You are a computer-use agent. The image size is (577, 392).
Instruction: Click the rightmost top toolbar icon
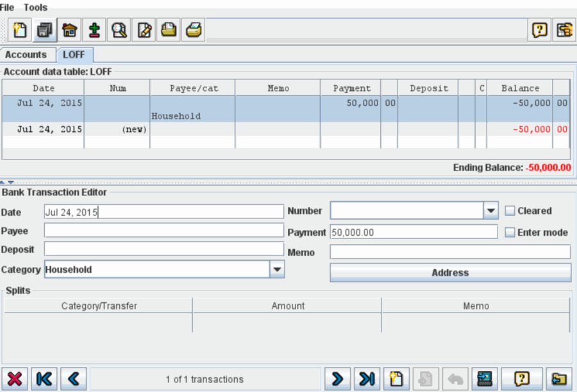pos(564,30)
